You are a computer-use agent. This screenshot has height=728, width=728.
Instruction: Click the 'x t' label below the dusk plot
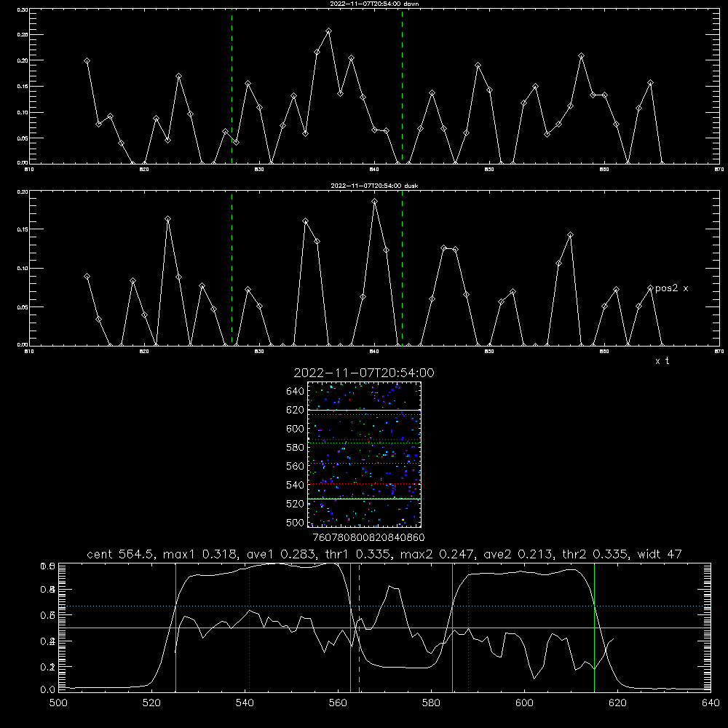[662, 361]
